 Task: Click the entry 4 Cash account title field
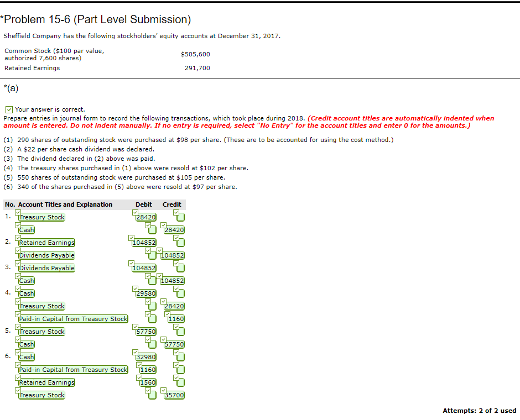tap(25, 293)
